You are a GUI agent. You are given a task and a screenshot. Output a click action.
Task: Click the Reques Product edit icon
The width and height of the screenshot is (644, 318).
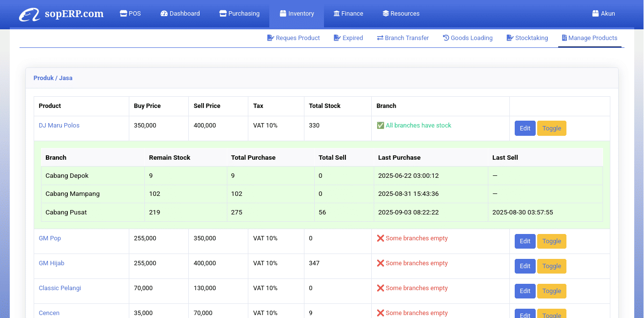click(270, 38)
